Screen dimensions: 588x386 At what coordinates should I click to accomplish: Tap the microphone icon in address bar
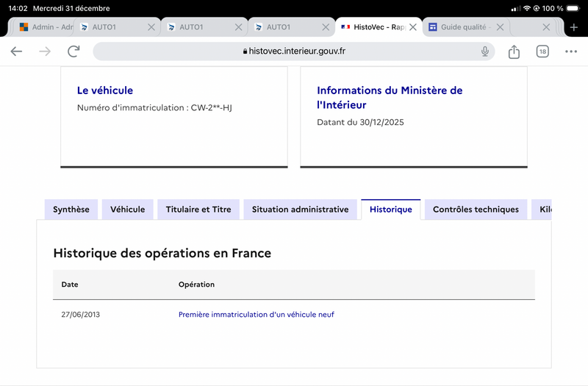point(485,51)
